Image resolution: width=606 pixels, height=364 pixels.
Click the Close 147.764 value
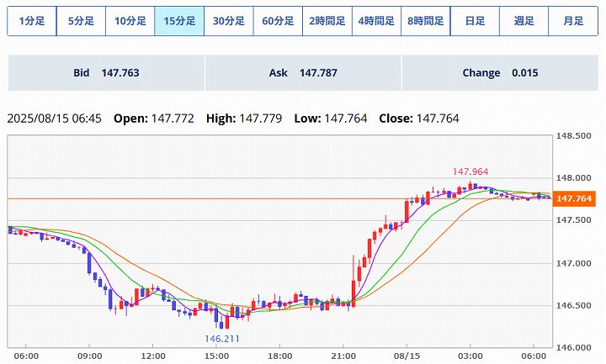coord(419,119)
